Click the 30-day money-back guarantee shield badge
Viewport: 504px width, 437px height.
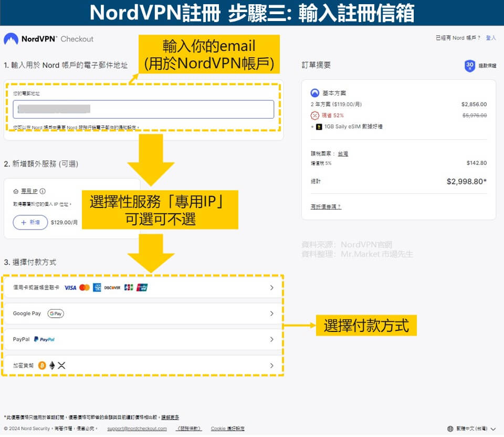tap(470, 66)
